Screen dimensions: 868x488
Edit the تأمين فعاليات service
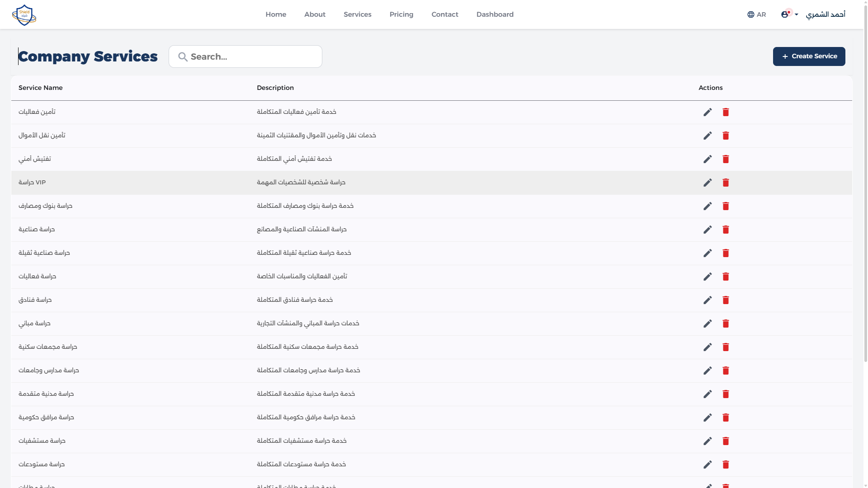point(708,112)
